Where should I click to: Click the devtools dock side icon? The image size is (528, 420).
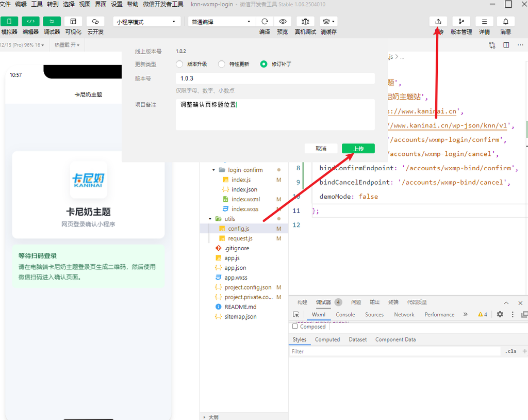[x=524, y=314]
